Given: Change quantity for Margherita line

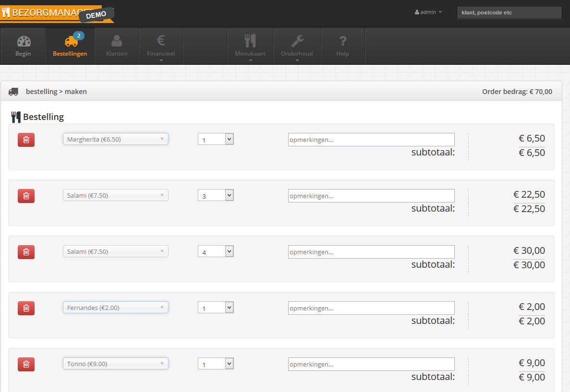Looking at the screenshot, I should (x=216, y=139).
